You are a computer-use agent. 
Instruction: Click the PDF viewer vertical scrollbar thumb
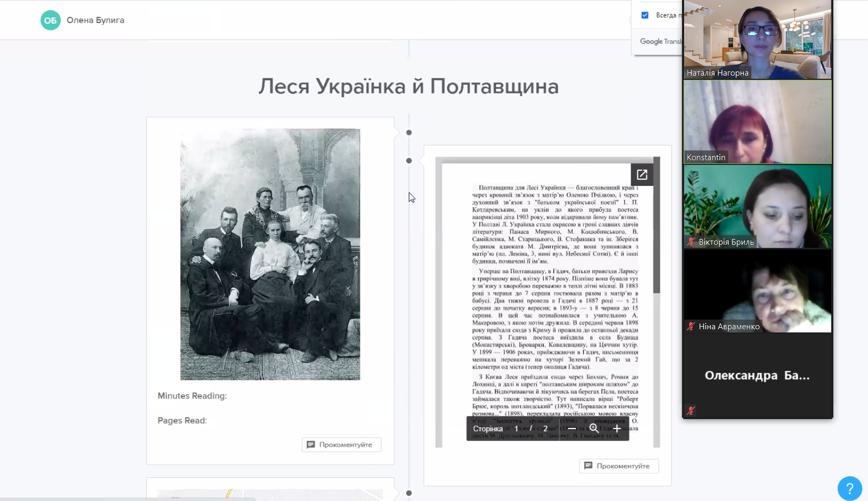[x=656, y=226]
